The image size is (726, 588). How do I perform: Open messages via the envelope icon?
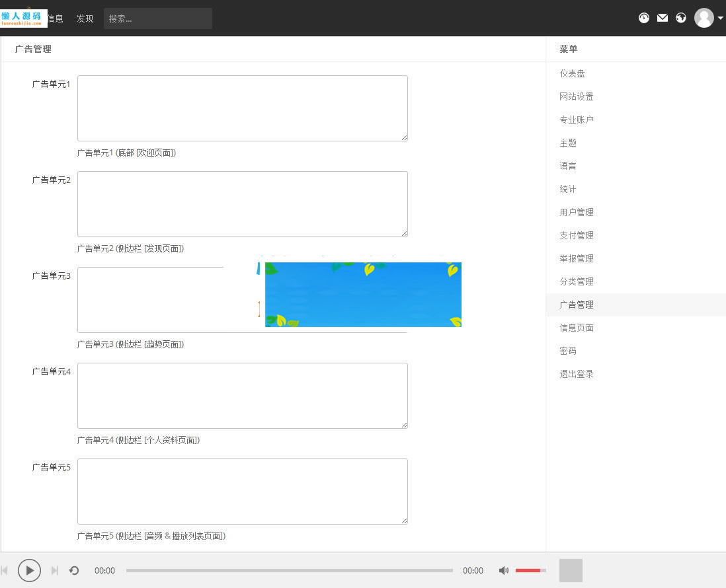click(663, 18)
